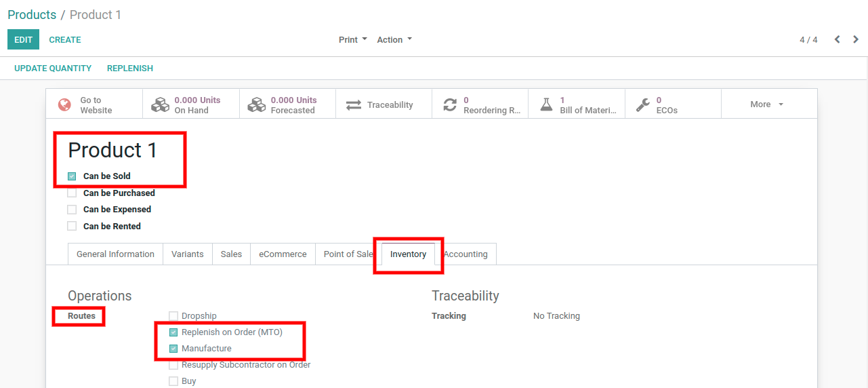Click the 4 / 4 pager counter
The image size is (868, 388).
tap(808, 40)
